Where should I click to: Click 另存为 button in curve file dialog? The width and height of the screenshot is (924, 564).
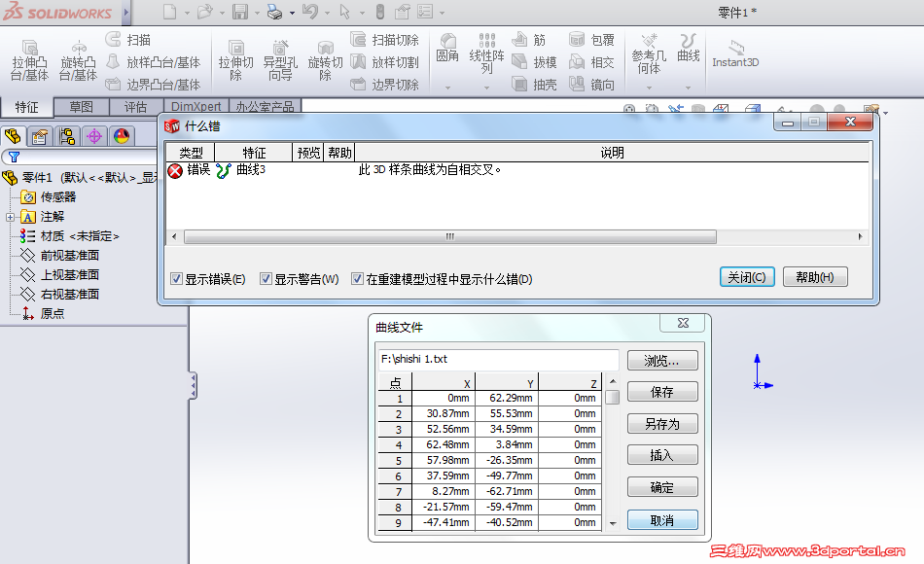coord(662,424)
